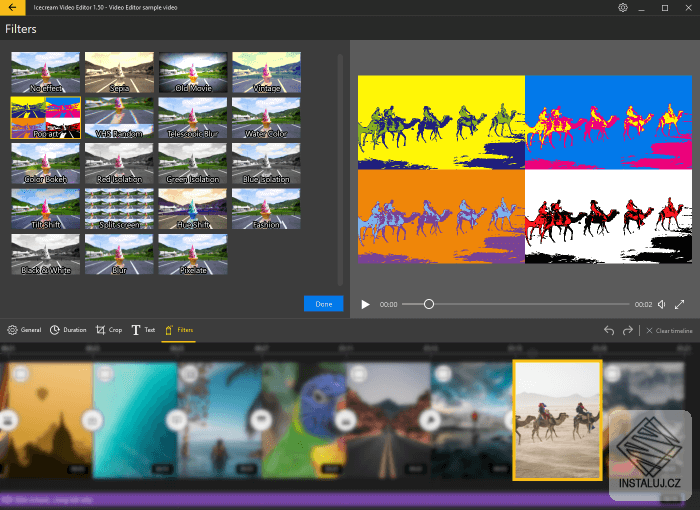Apply the Red Isolation filter
The image size is (700, 510).
pos(119,163)
